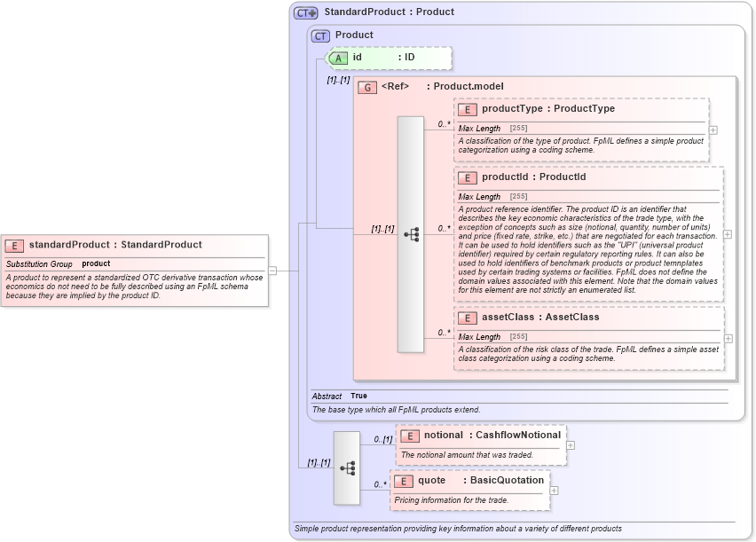Click the Product complex type label
The image size is (756, 542).
pyautogui.click(x=354, y=35)
